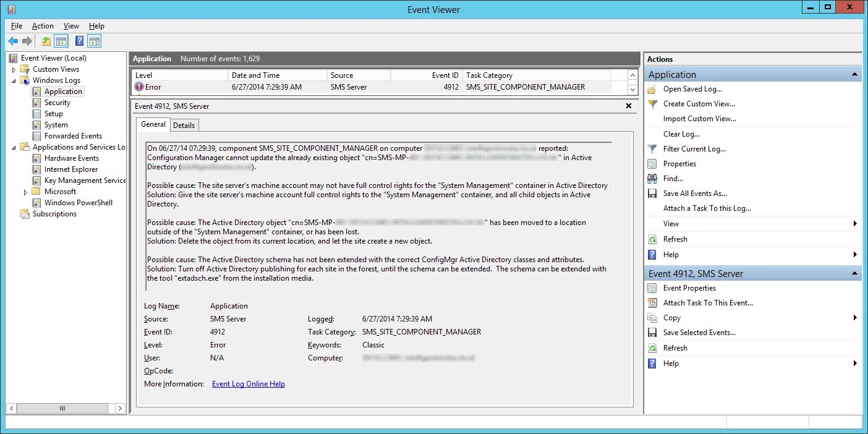
Task: Click the Up one level folder icon
Action: pyautogui.click(x=46, y=41)
